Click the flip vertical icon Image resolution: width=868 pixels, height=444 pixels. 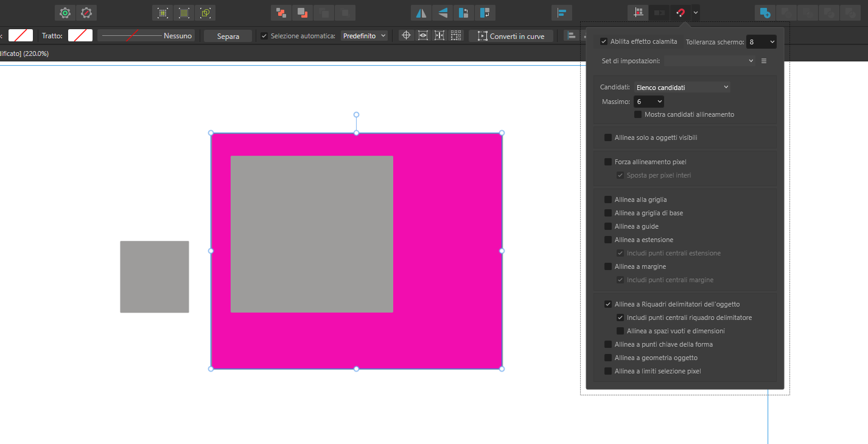coord(443,13)
